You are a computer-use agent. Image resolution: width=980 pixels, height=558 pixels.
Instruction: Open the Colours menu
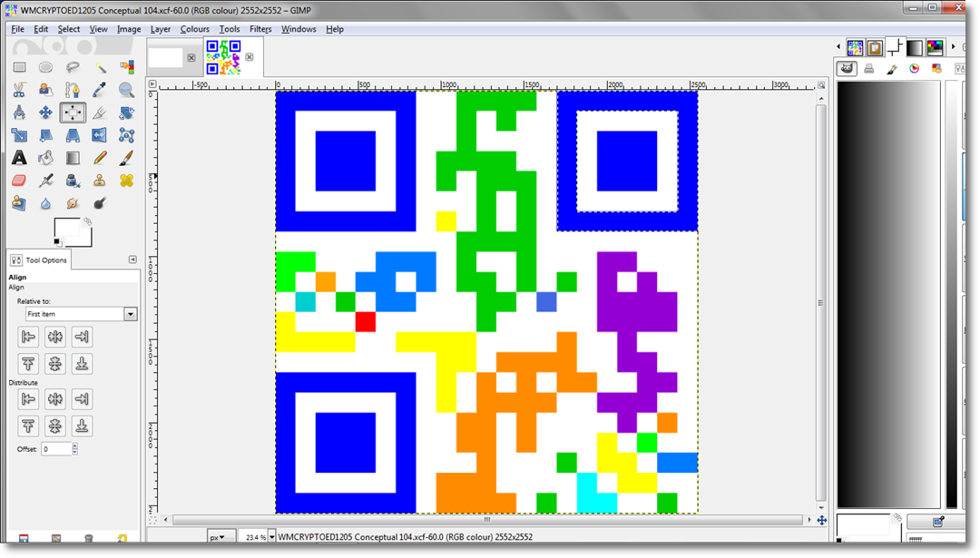[194, 29]
